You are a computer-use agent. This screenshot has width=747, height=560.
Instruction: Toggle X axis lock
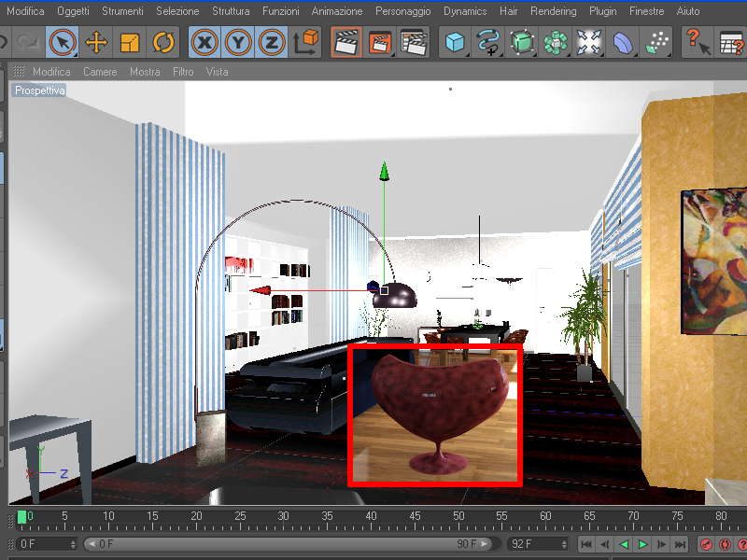pyautogui.click(x=204, y=42)
